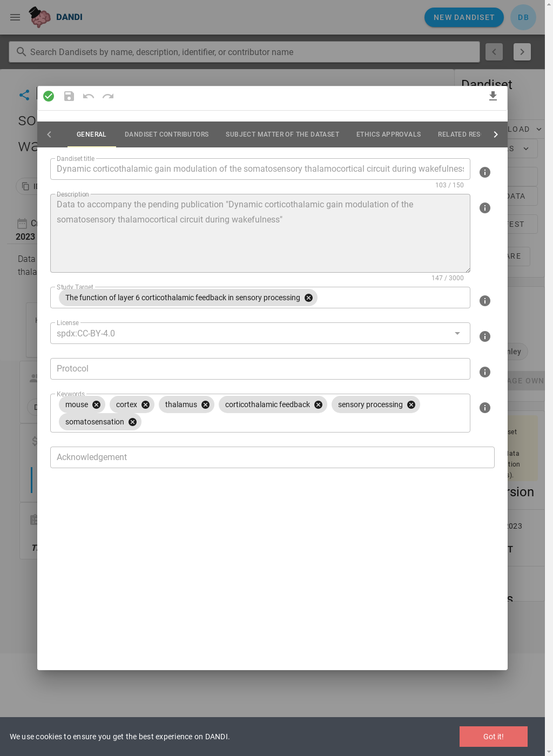Redo the metadata change

pyautogui.click(x=108, y=96)
